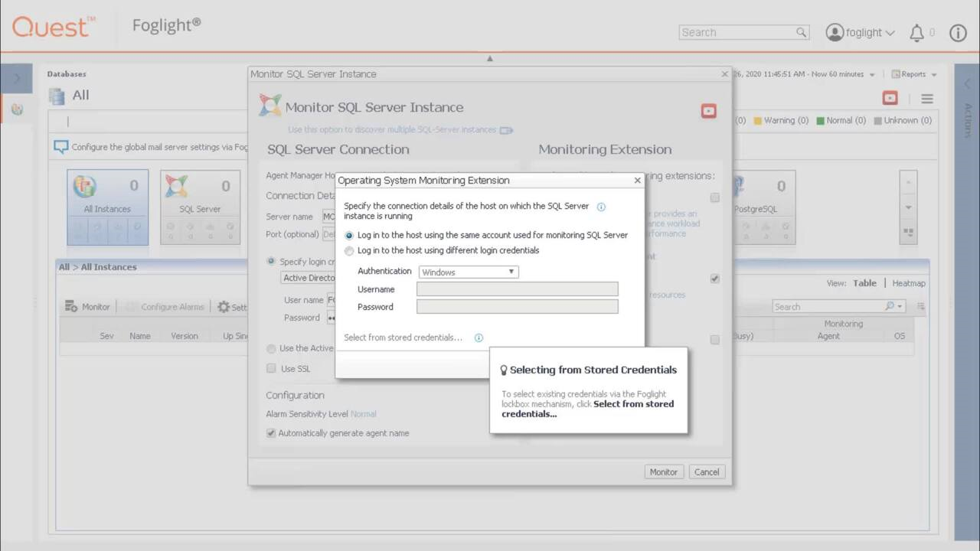Open the time range dropdown arrow
Viewport: 980px width, 551px height.
[x=871, y=75]
